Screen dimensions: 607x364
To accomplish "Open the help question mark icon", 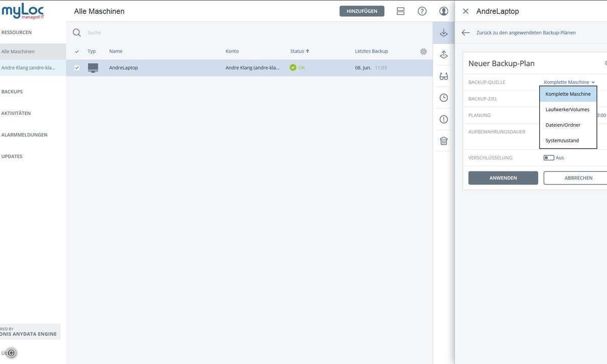I will [x=422, y=11].
